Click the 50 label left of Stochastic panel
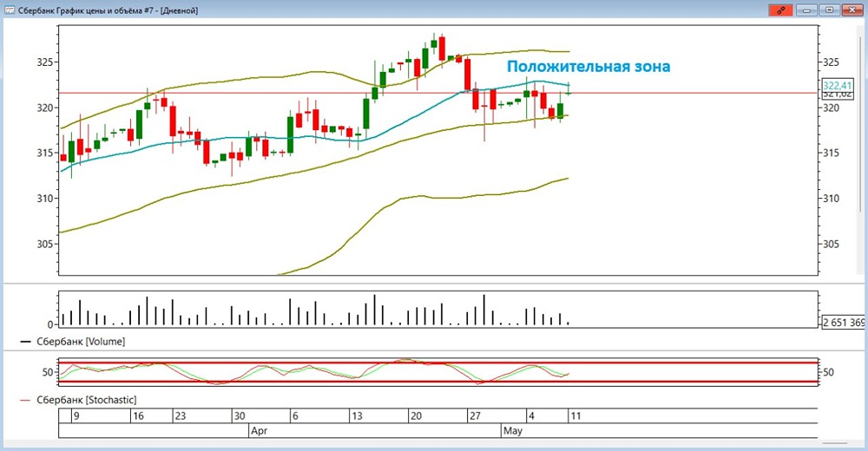 click(48, 372)
